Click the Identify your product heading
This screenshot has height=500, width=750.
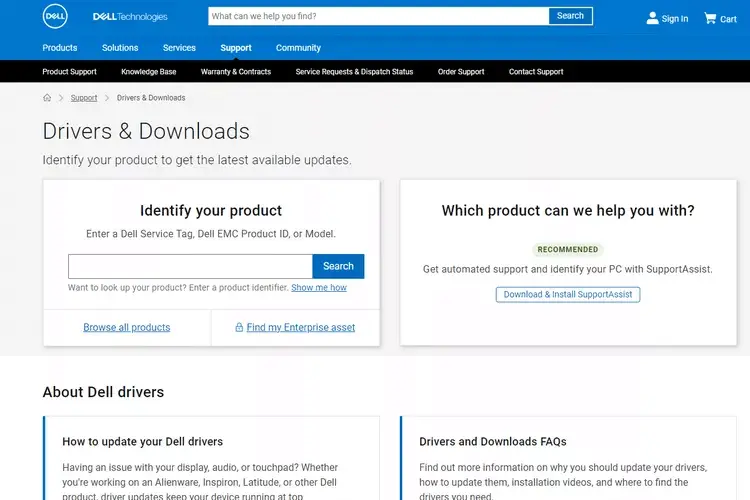pos(211,211)
